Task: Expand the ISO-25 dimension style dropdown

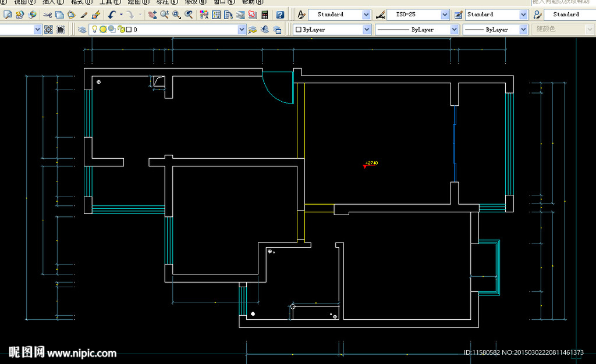Action: coord(445,15)
